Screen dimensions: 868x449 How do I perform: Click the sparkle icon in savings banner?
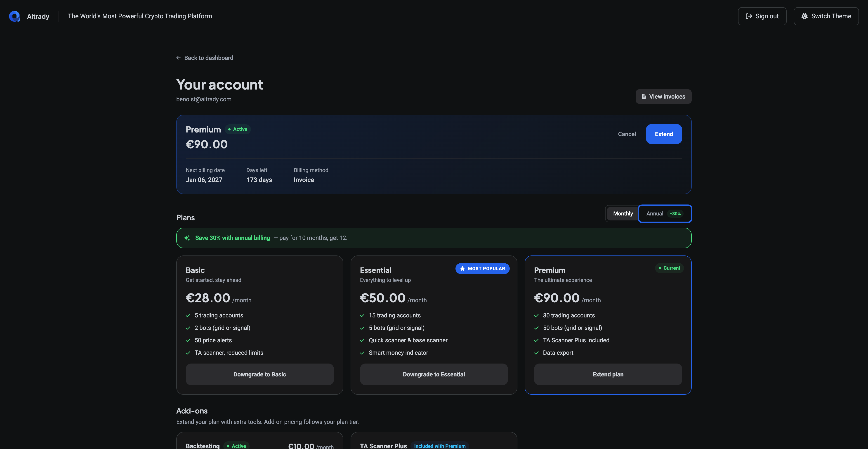(187, 238)
